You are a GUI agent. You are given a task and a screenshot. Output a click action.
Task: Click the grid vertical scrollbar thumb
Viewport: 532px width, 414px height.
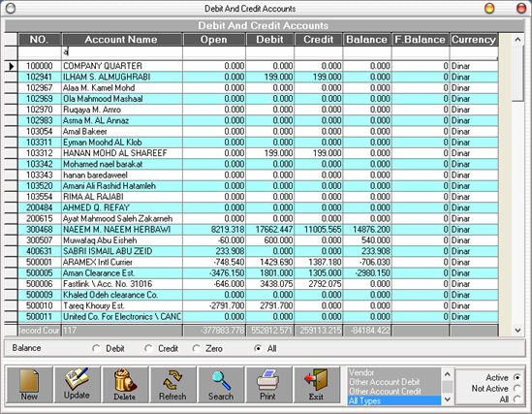point(517,74)
